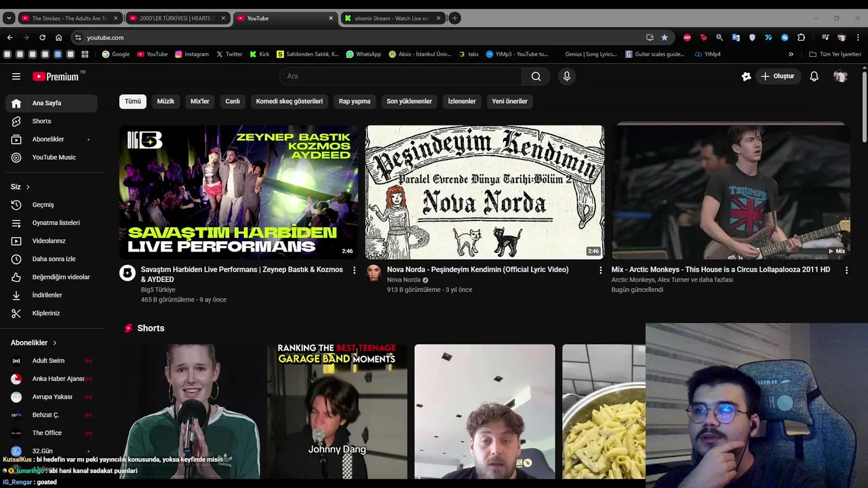Play the Johnny Dang garage band short
The width and height of the screenshot is (868, 488).
coord(337,411)
